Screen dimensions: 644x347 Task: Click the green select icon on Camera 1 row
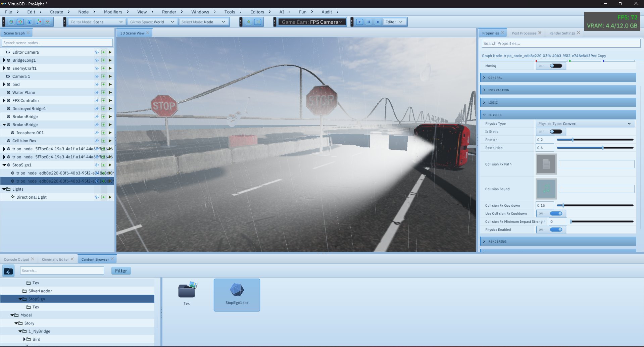(103, 76)
